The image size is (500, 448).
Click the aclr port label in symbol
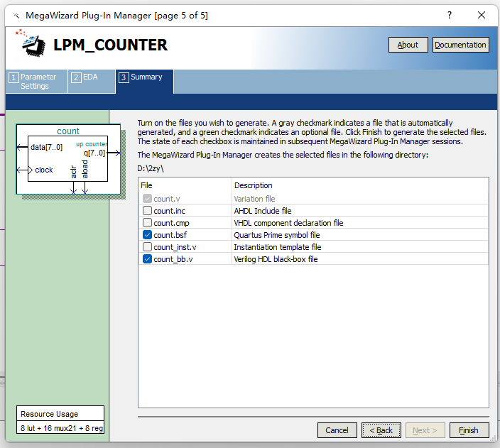[74, 172]
